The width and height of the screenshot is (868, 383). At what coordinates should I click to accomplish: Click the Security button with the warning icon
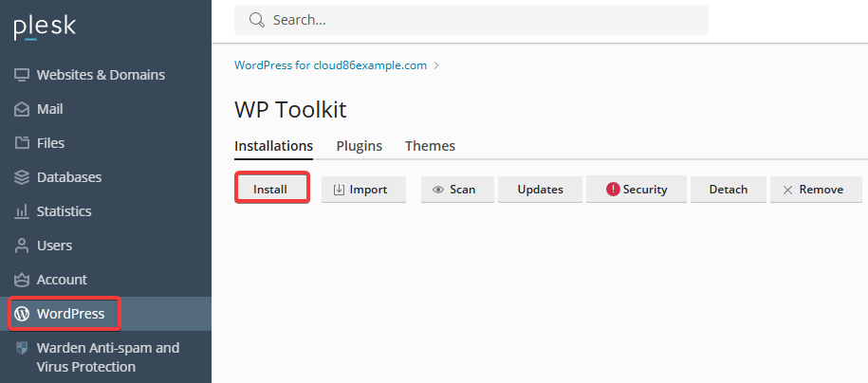(x=637, y=190)
